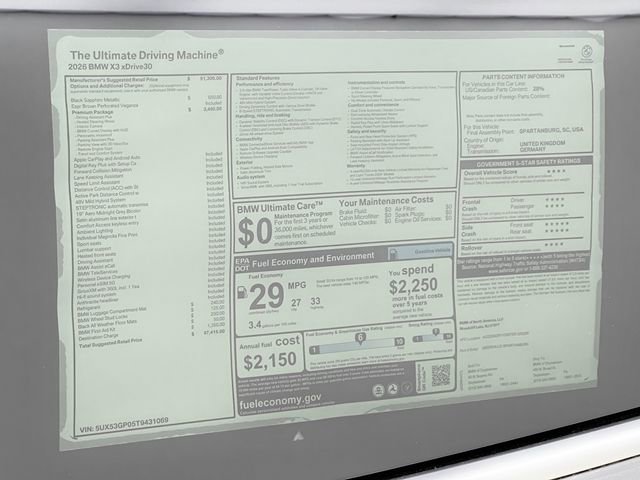The width and height of the screenshot is (640, 480).
Task: Click 'Forward Collision Mitigation' line
Action: pyautogui.click(x=103, y=171)
